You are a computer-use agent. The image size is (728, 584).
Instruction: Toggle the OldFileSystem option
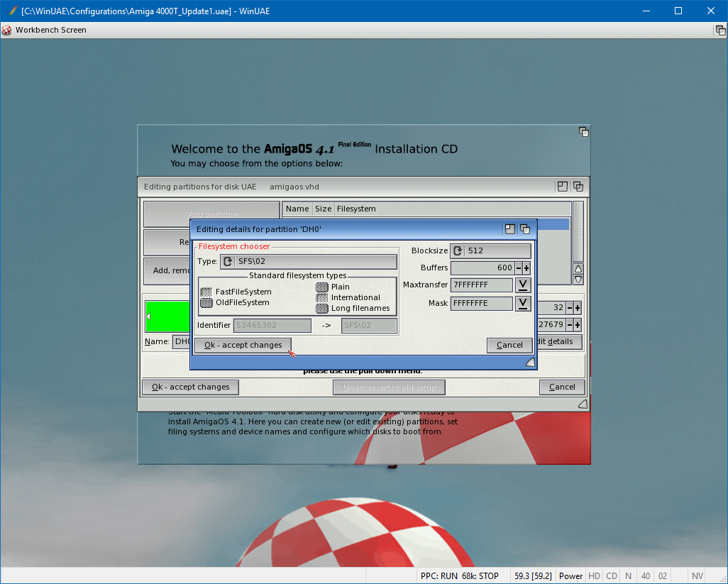coord(206,302)
